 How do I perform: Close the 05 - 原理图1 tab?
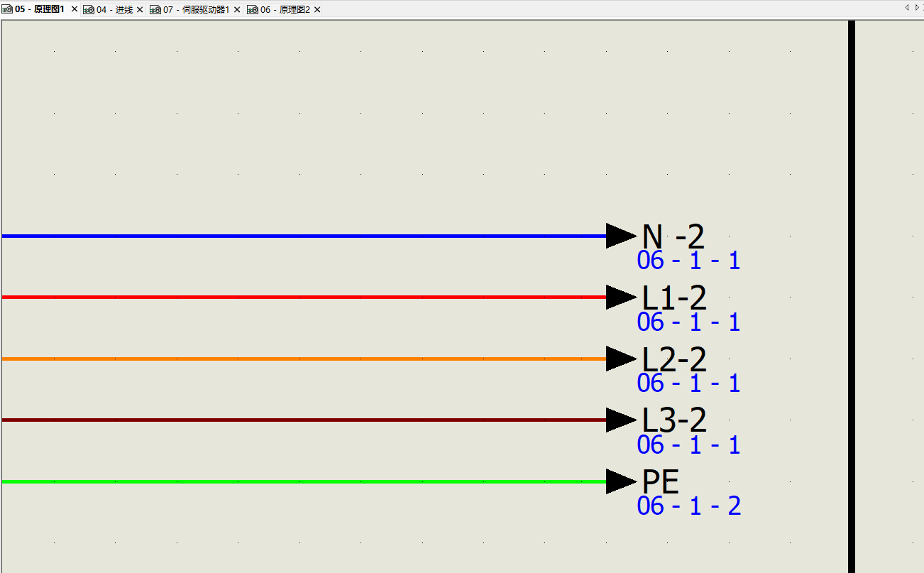pyautogui.click(x=75, y=9)
